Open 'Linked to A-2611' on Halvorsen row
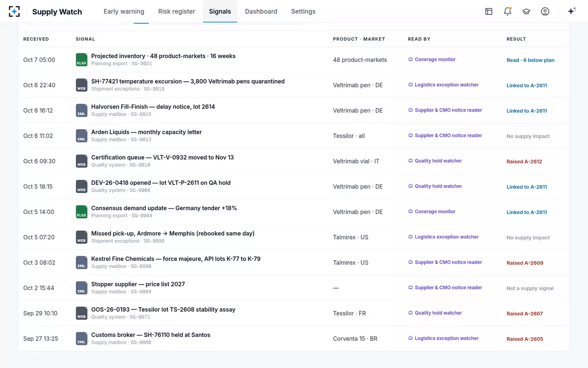The image size is (588, 368). 527,111
